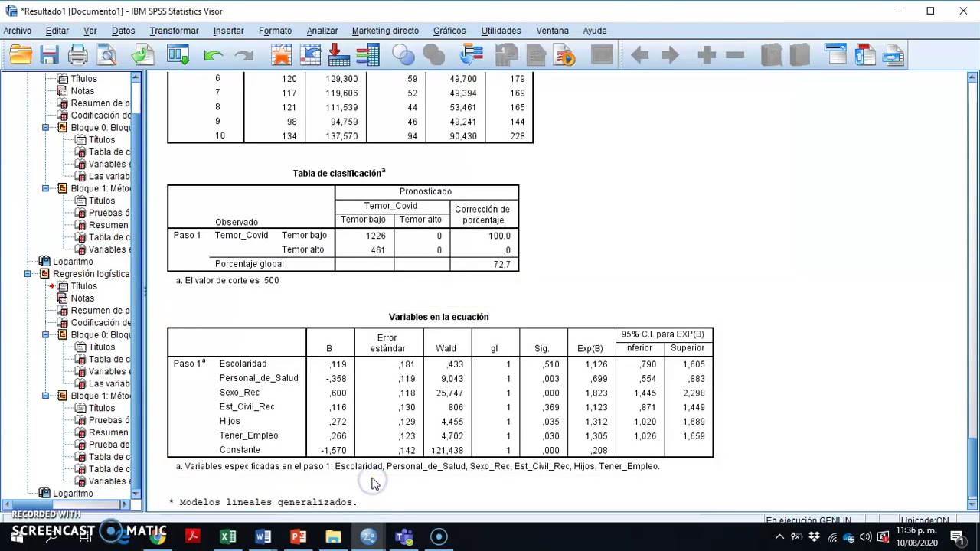980x551 pixels.
Task: Click the blue overlapping circles toolbar icon
Action: [x=403, y=54]
